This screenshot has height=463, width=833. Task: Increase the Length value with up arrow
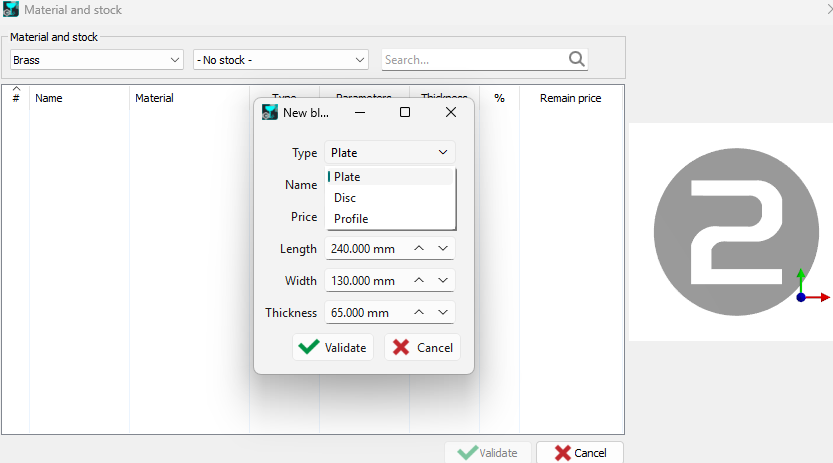[419, 249]
